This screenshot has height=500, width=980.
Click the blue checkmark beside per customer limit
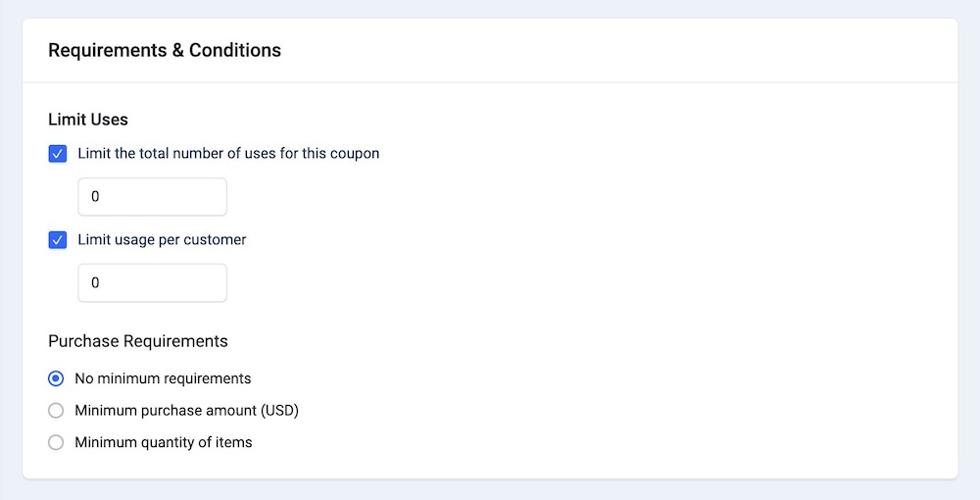pyautogui.click(x=57, y=240)
